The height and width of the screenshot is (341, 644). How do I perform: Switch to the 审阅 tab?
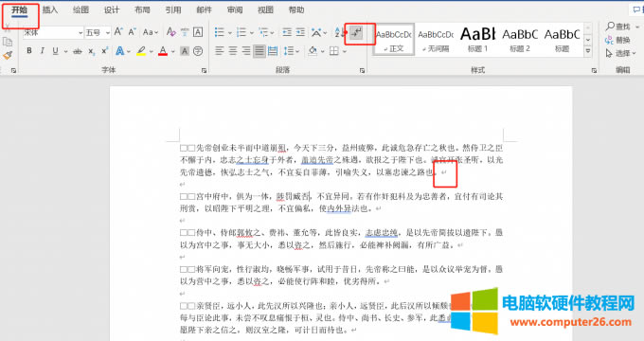235,9
